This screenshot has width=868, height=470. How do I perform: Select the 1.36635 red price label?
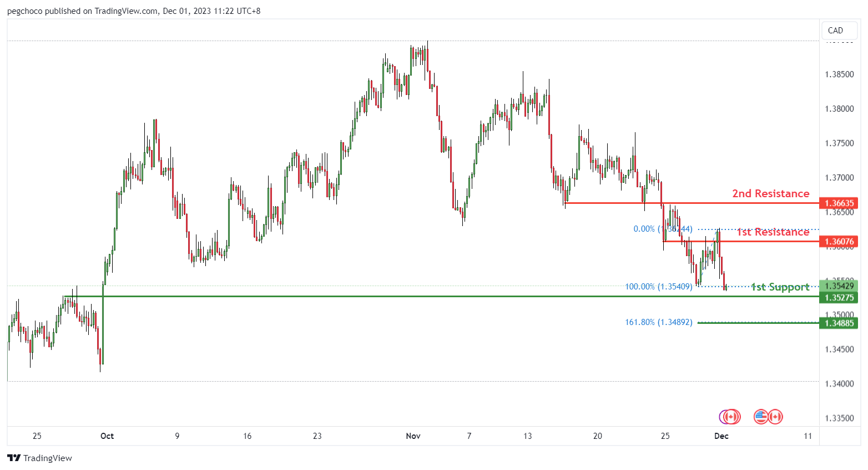[839, 203]
